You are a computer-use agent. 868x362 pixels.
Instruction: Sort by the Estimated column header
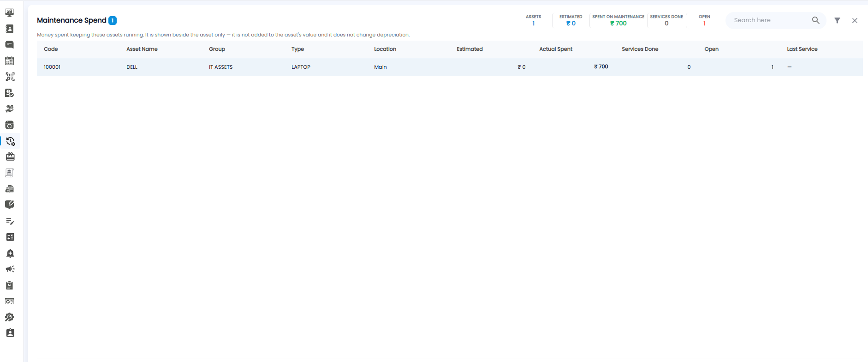[470, 49]
